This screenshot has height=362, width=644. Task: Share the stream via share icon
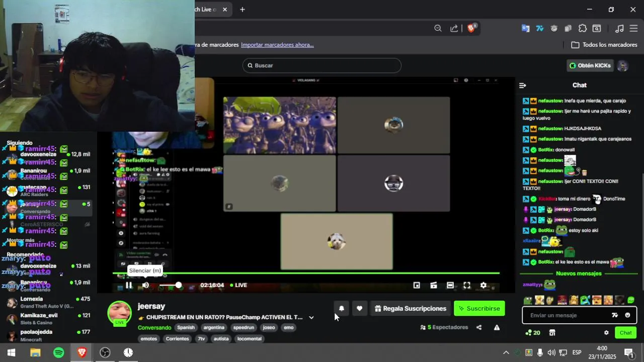[x=479, y=327]
